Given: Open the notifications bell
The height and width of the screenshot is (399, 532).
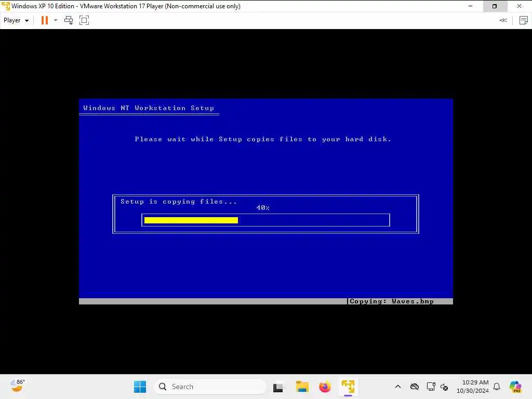Looking at the screenshot, I should point(497,387).
